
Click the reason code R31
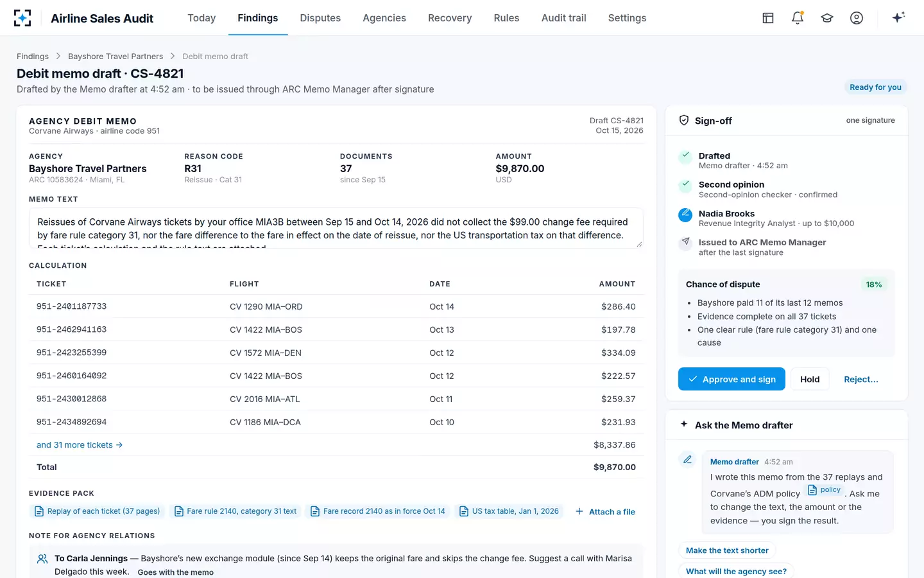pyautogui.click(x=193, y=169)
